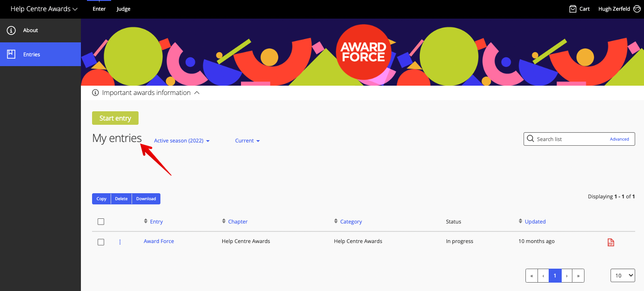Sort the list by the Entry sort arrows

pyautogui.click(x=146, y=222)
